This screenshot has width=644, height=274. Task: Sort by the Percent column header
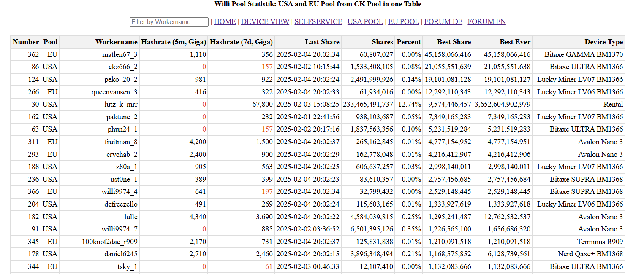(409, 42)
